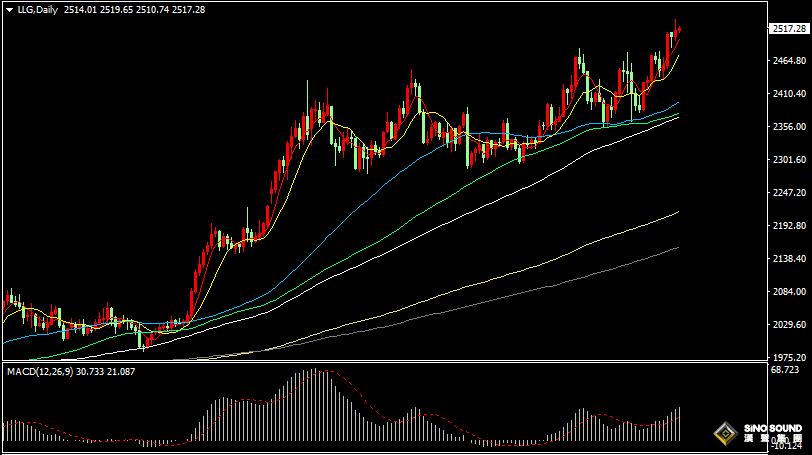
Task: Click the 2356.00 price axis label
Action: coord(788,127)
